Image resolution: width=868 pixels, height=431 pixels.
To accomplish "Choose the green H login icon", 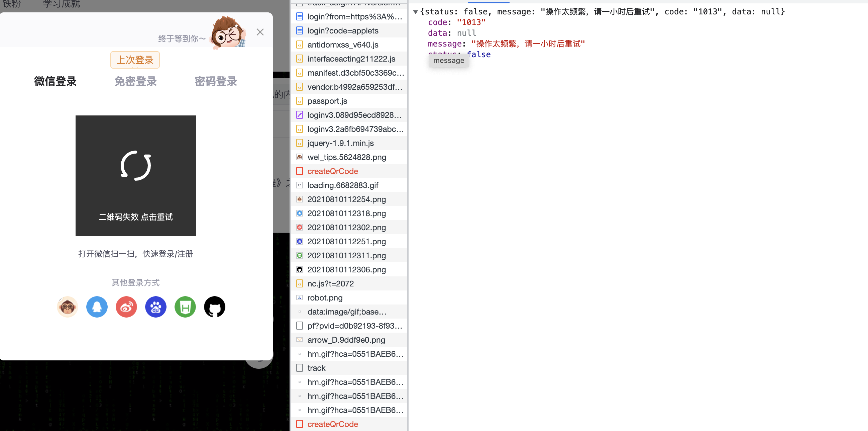I will pos(185,307).
